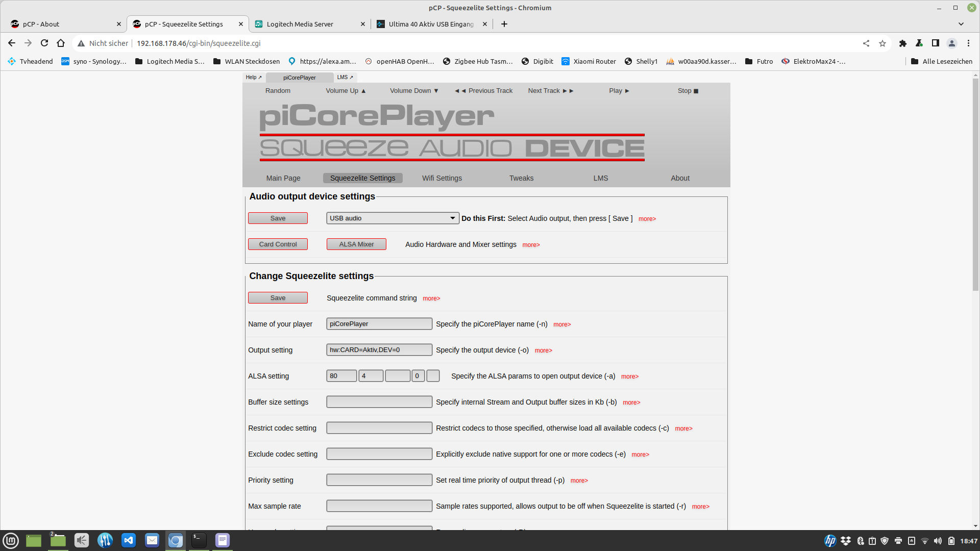
Task: Open the Wi-Fi network tray icon
Action: 925,541
